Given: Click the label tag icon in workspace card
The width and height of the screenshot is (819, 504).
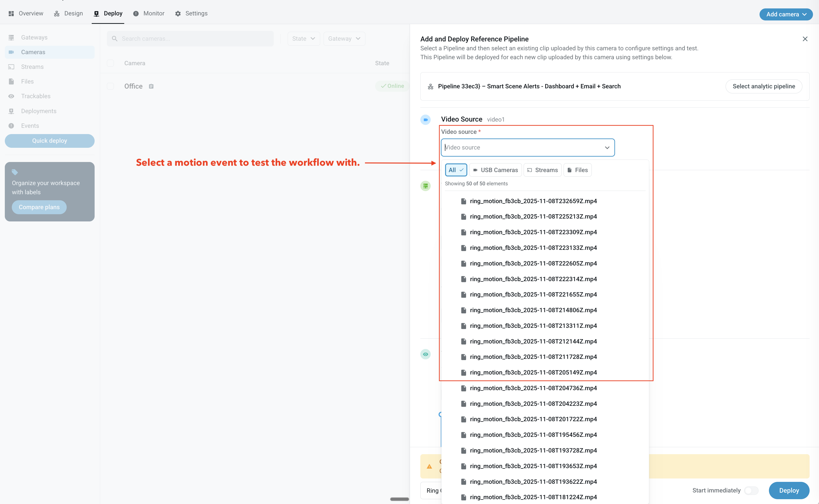Looking at the screenshot, I should click(x=15, y=172).
